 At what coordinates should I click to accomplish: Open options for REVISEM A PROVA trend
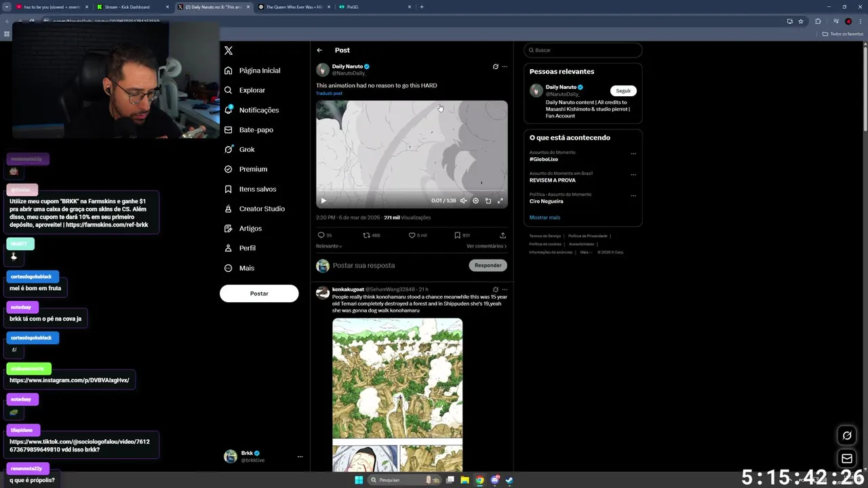[633, 175]
